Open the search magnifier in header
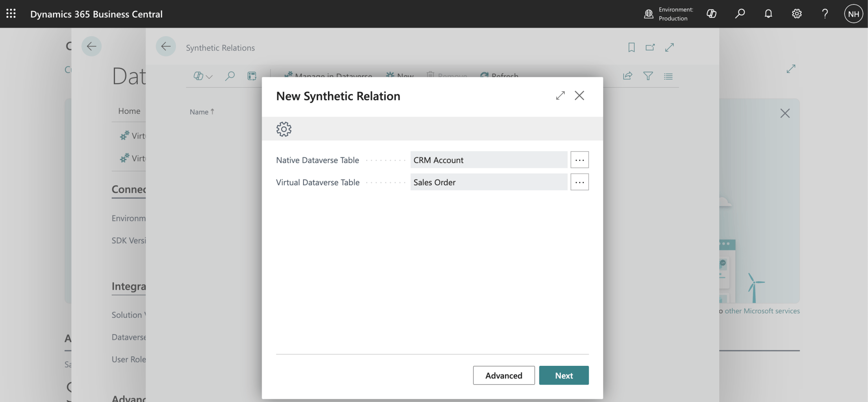 [x=740, y=14]
